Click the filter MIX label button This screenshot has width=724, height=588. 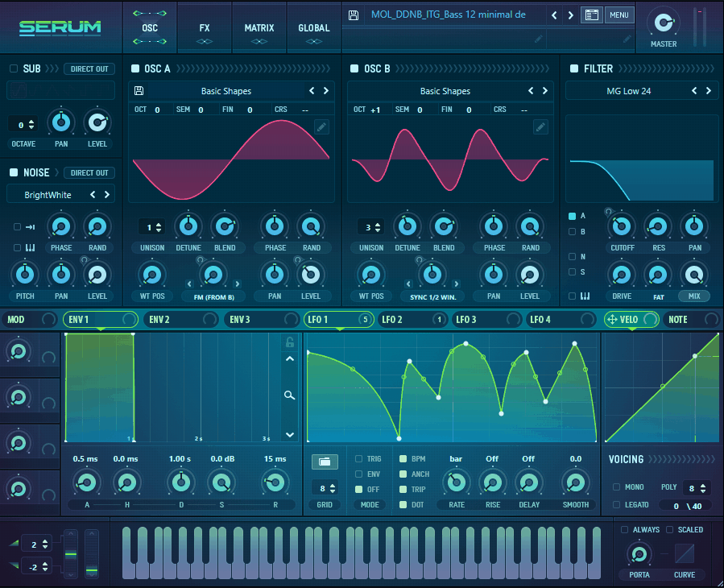click(694, 296)
